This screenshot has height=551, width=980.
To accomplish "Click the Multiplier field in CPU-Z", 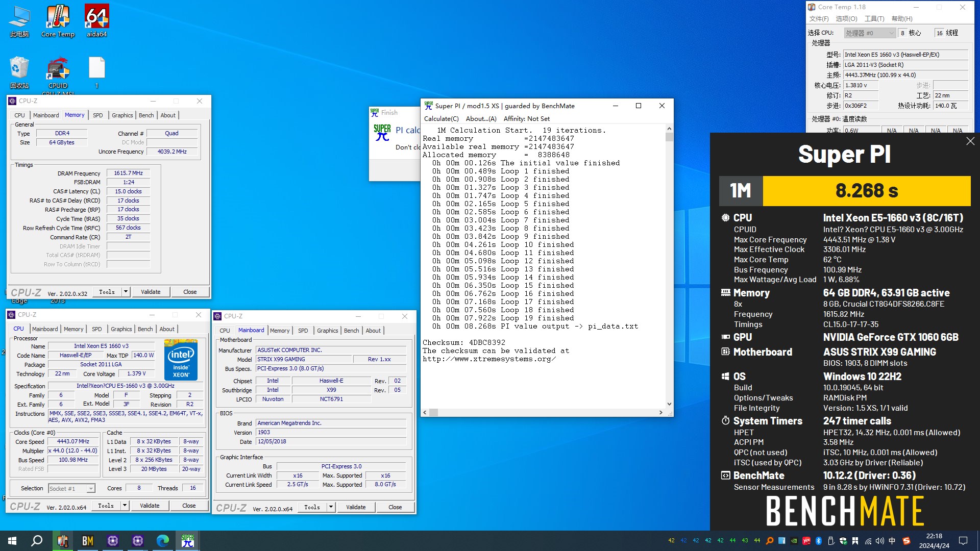I will [72, 450].
